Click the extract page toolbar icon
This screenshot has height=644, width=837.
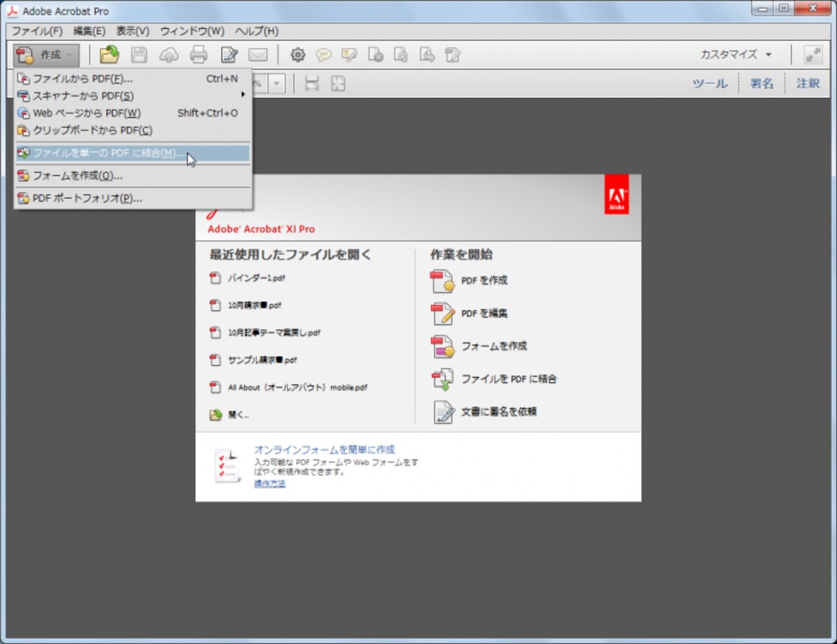point(428,54)
